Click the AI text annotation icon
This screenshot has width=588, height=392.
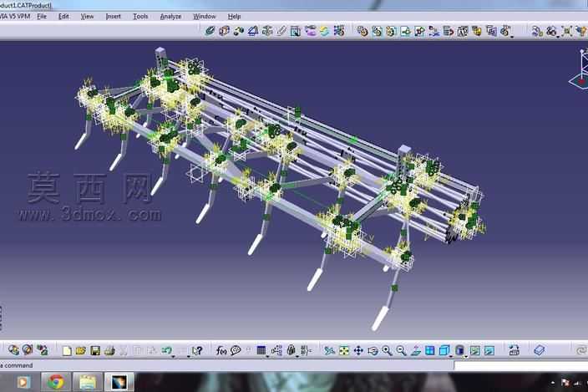(463, 31)
